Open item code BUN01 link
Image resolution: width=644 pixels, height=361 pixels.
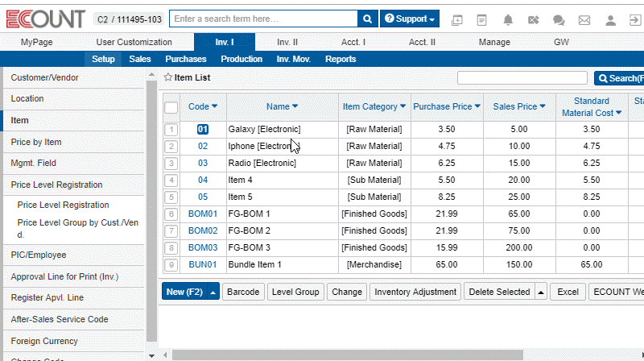203,265
